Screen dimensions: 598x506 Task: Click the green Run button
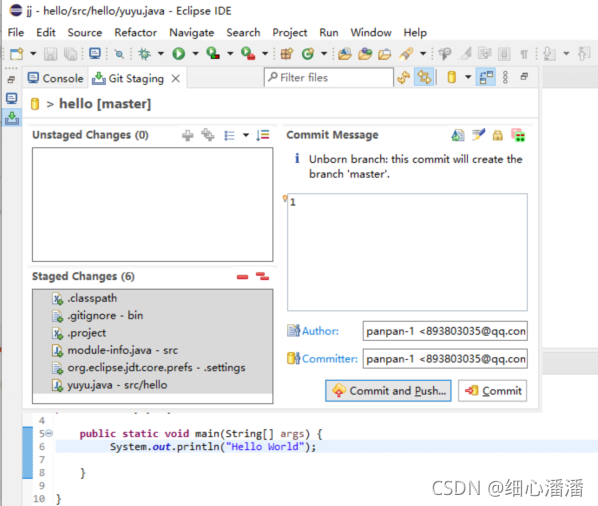pyautogui.click(x=178, y=54)
